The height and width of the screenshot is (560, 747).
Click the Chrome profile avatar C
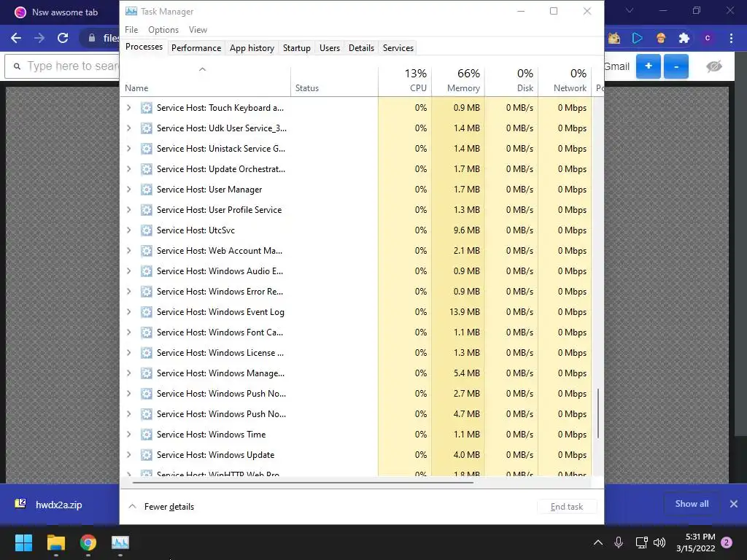coord(708,38)
